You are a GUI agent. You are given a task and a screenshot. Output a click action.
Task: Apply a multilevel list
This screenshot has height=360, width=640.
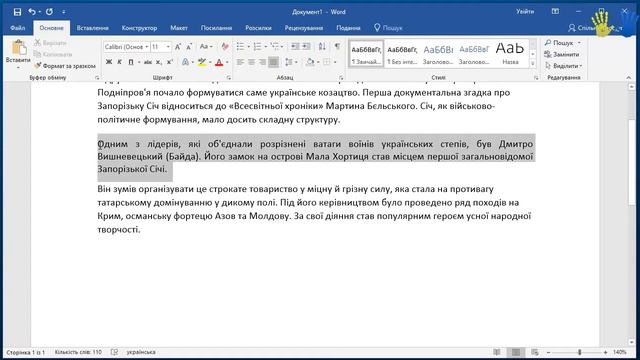[x=275, y=47]
